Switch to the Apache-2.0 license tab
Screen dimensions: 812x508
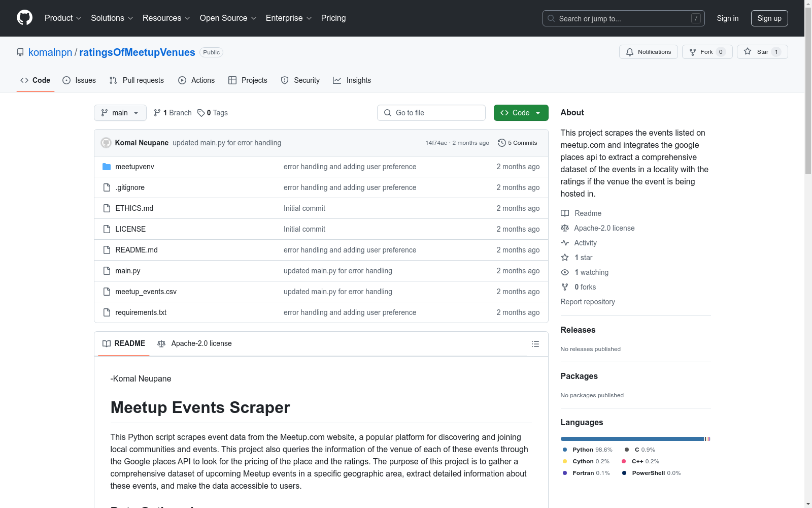point(194,343)
